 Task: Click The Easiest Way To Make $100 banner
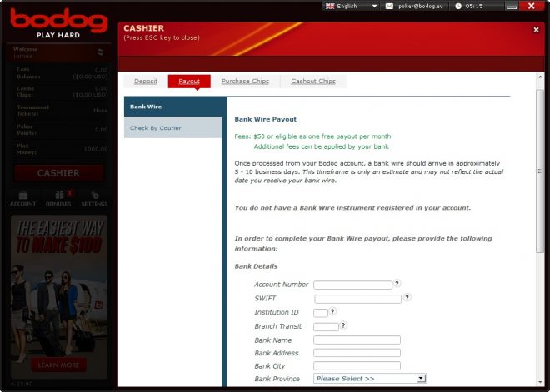pos(59,297)
